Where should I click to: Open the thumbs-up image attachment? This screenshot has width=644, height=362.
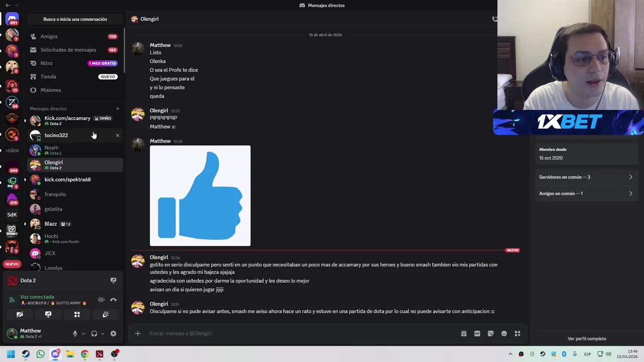pos(200,196)
